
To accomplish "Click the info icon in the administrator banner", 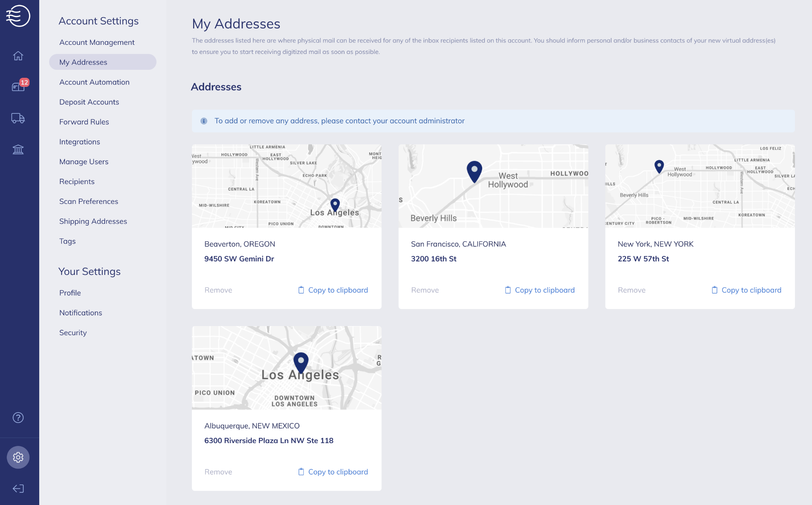I will click(204, 121).
